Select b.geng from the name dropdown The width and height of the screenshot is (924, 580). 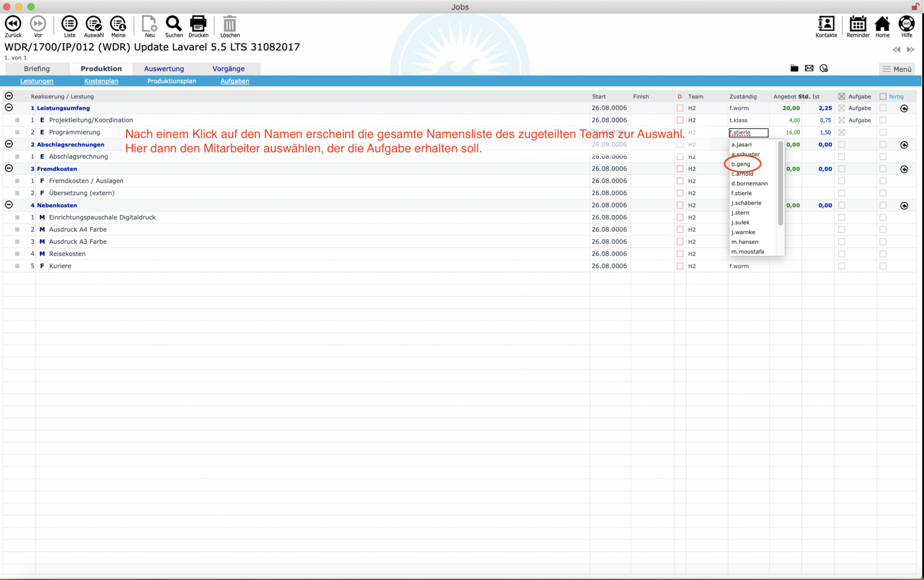(741, 164)
